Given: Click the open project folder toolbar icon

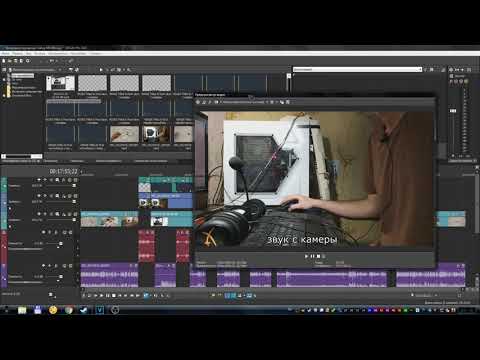Looking at the screenshot, I should click(10, 61).
